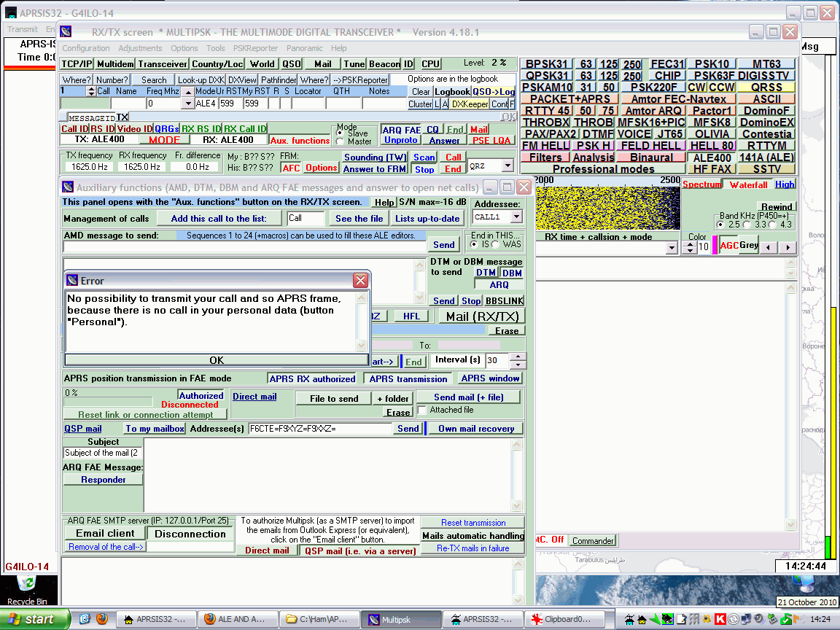Select 3.3 KHz band radio button

pyautogui.click(x=746, y=225)
